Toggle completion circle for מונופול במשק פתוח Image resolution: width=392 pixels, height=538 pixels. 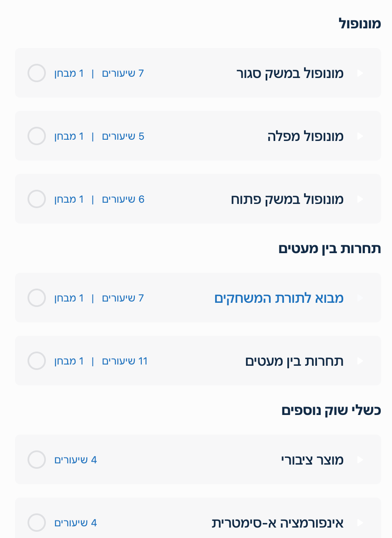point(37,199)
